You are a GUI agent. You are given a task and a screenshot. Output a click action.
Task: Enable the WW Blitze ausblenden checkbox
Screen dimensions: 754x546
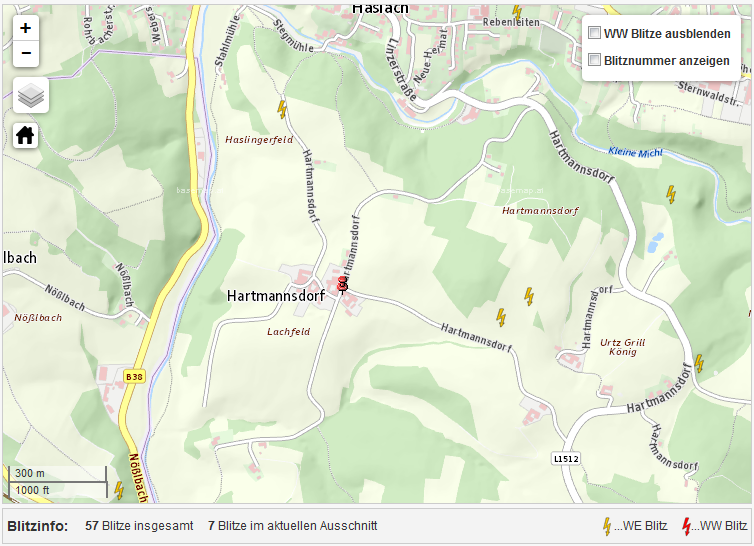click(594, 33)
